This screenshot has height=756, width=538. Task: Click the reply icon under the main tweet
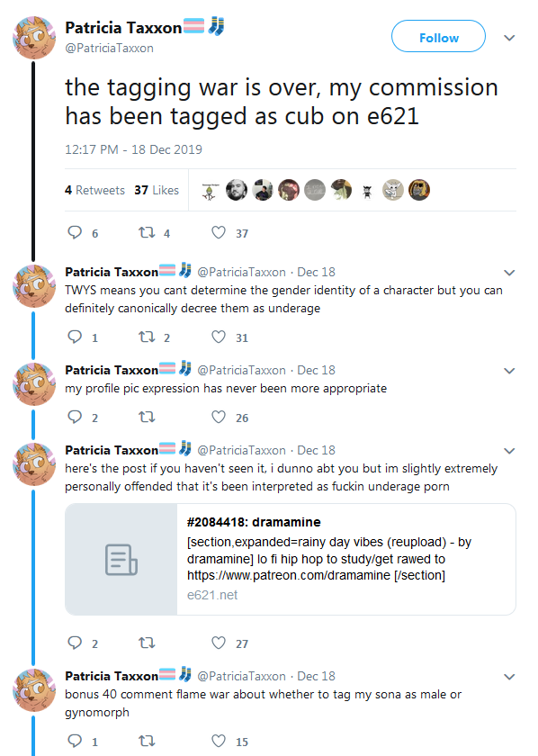click(75, 232)
